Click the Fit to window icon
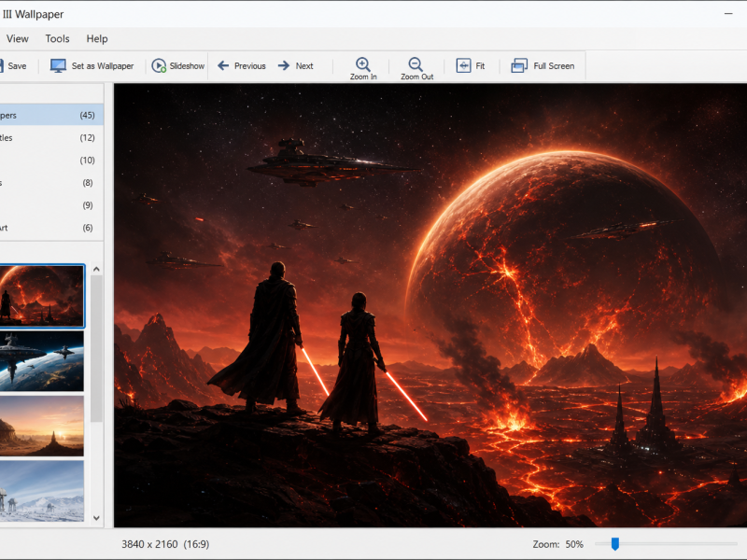 pos(463,65)
